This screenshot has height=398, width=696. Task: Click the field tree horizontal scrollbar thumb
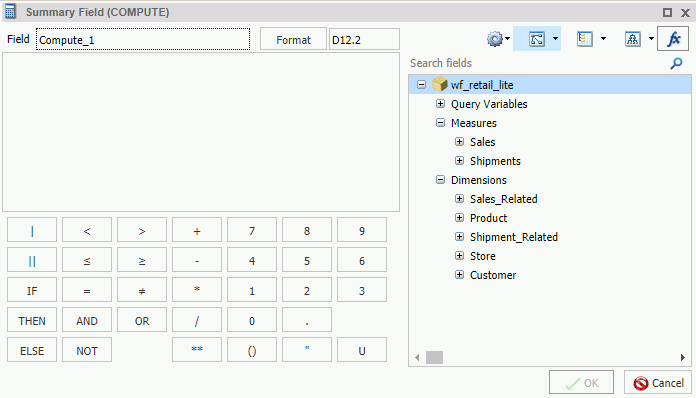[x=435, y=357]
